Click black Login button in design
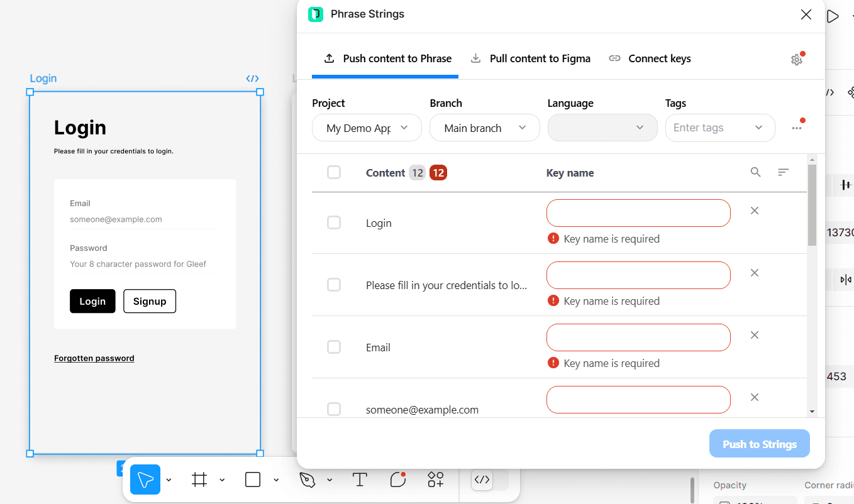Screen dimensions: 854x504 (92, 301)
